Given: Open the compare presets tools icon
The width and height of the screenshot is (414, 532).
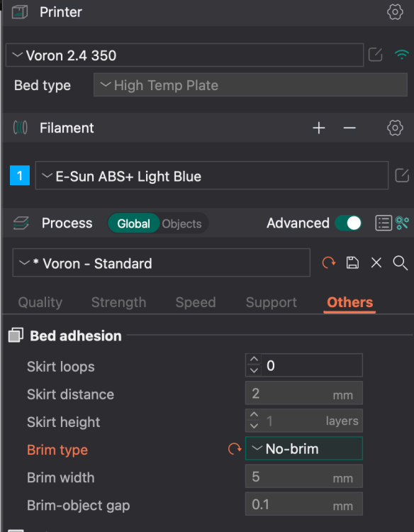Looking at the screenshot, I should [402, 223].
